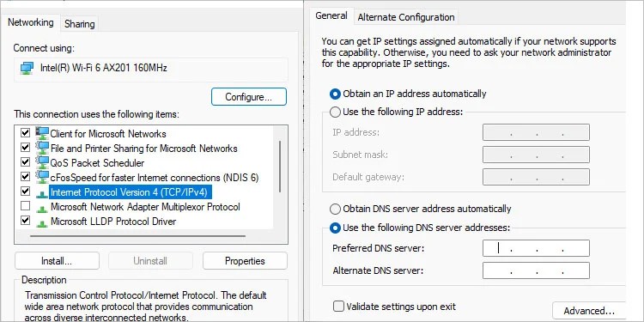Toggle the Internet Protocol Version 4 checkbox

point(26,191)
